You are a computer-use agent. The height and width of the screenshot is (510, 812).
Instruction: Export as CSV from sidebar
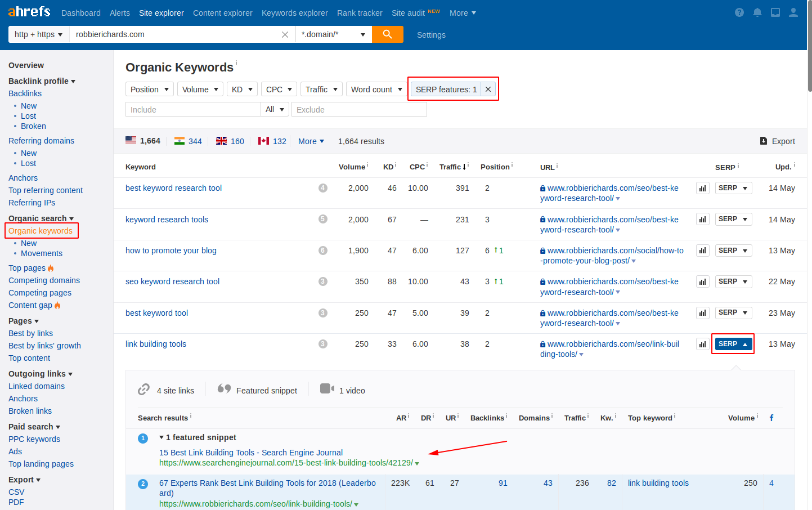tap(16, 492)
